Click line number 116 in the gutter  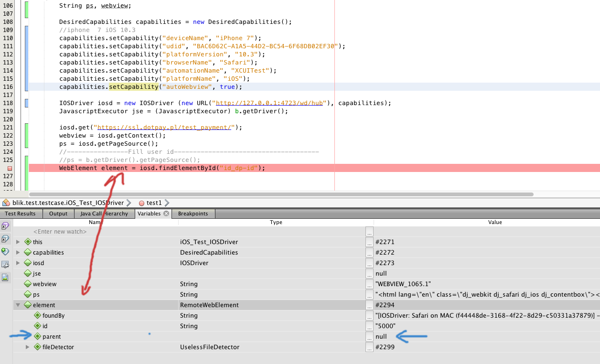coord(7,86)
